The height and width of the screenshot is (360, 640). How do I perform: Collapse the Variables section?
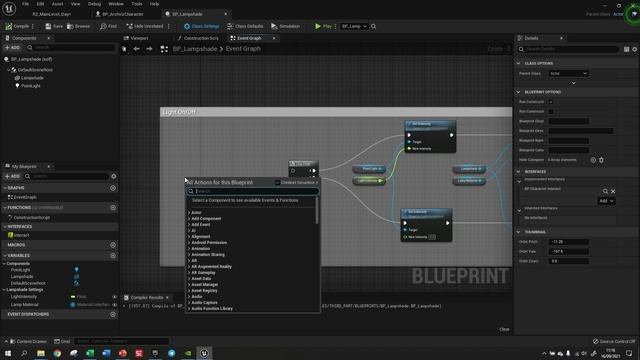(5, 256)
